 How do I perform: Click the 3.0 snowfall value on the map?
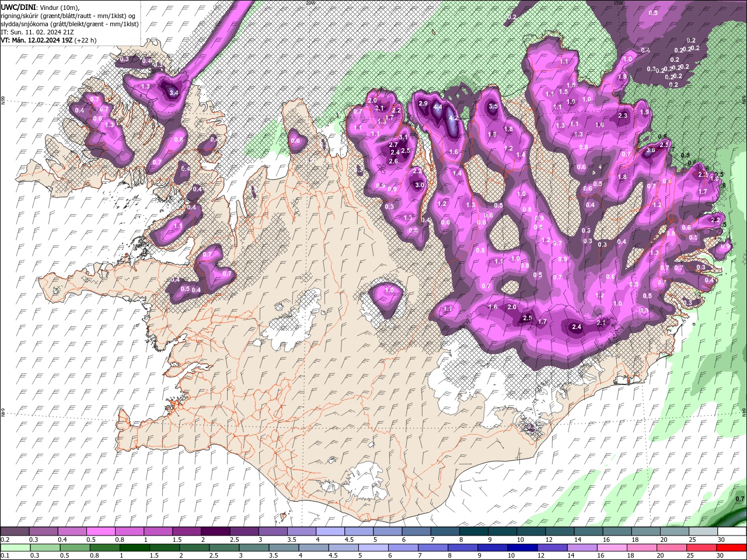coord(419,185)
